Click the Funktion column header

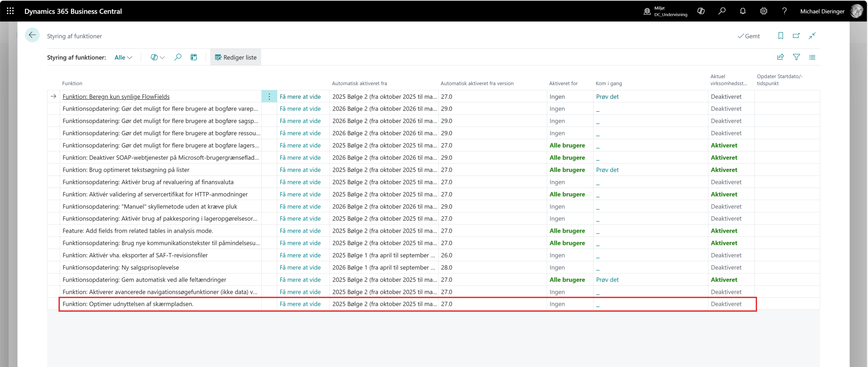(72, 83)
